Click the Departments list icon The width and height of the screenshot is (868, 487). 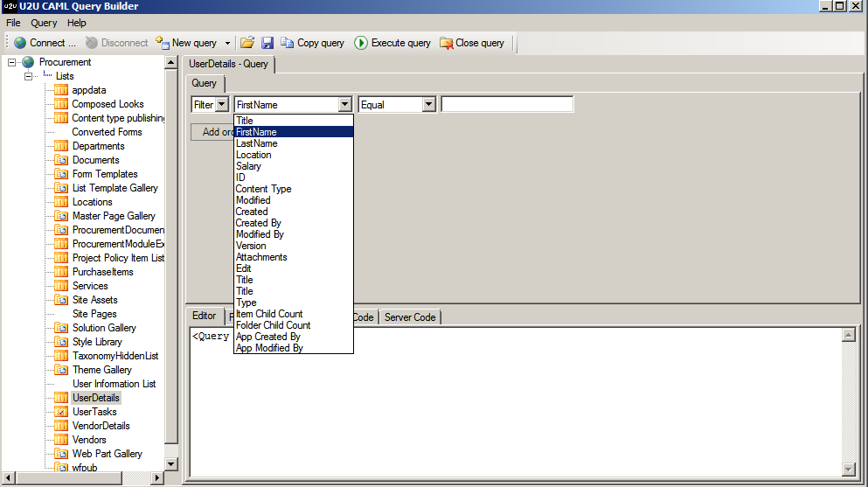coord(61,146)
